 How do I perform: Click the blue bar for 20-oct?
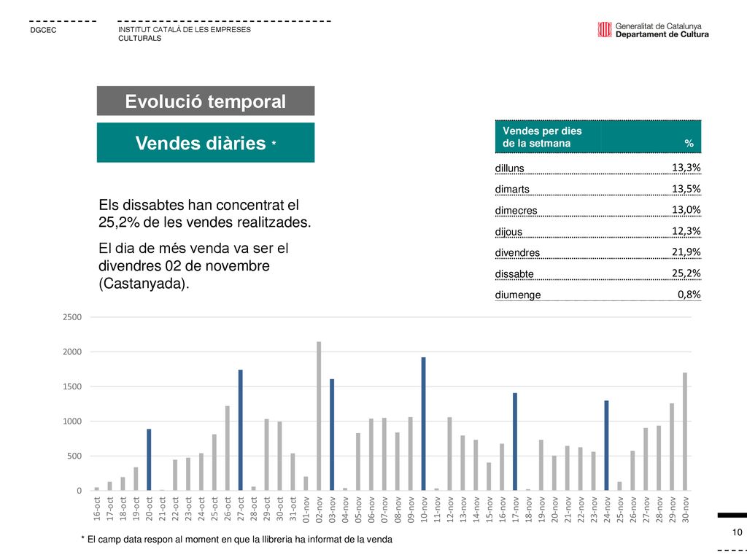(x=149, y=459)
